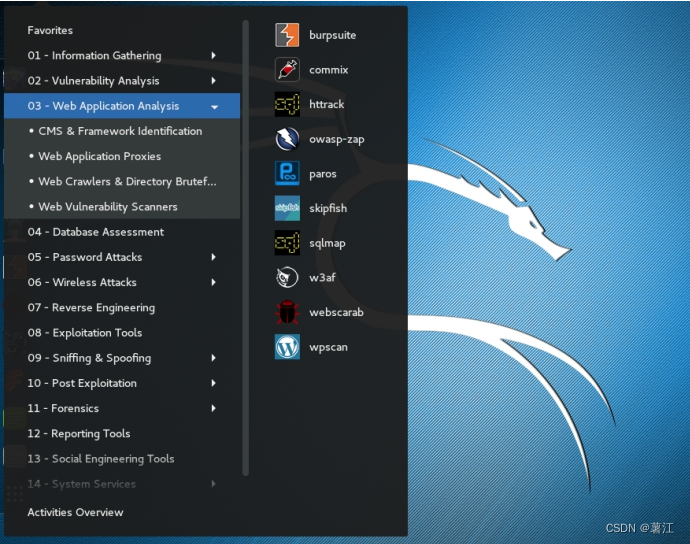Open Web Crawlers & Directory Bruteforce submenu
Image resolution: width=690 pixels, height=544 pixels.
coord(122,181)
